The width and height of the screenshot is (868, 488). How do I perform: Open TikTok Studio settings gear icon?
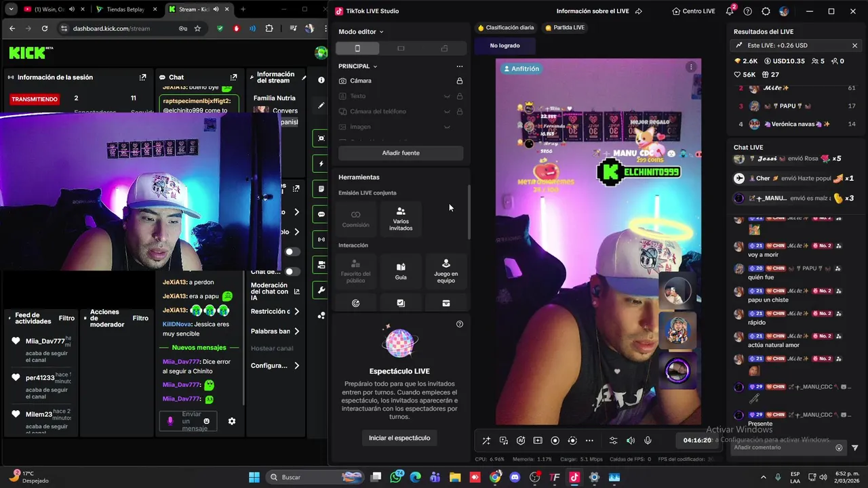(766, 12)
